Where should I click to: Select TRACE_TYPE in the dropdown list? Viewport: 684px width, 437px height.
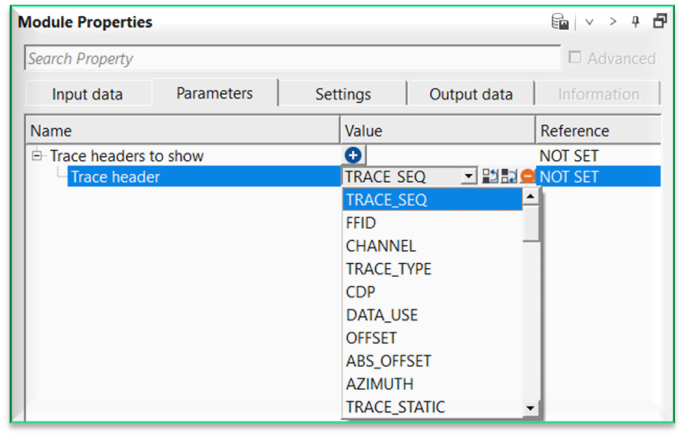[432, 269]
